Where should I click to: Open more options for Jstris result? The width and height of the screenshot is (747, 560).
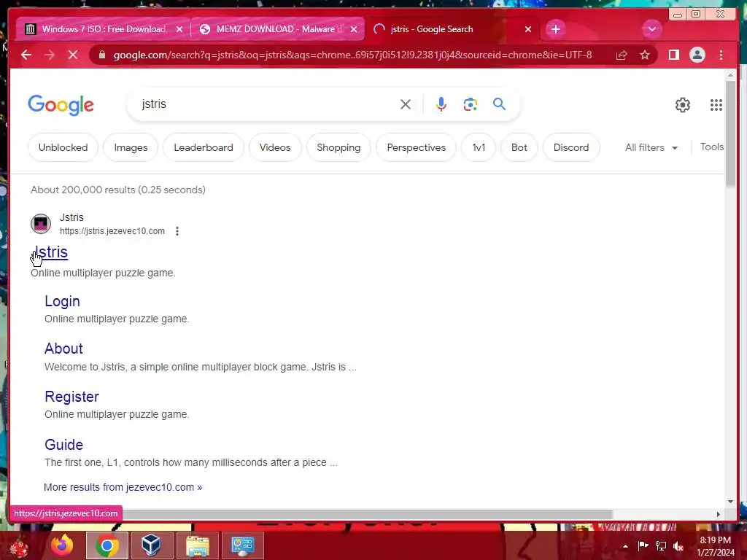(177, 231)
